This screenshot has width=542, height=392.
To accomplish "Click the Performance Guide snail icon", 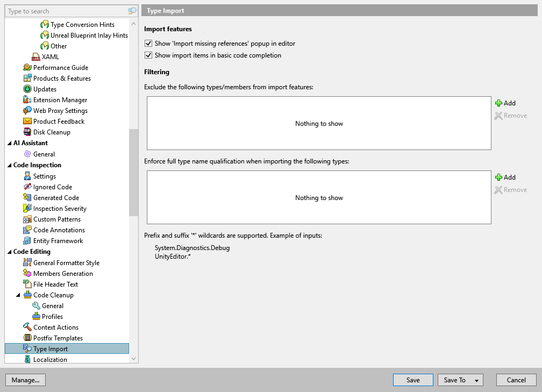I will click(27, 67).
